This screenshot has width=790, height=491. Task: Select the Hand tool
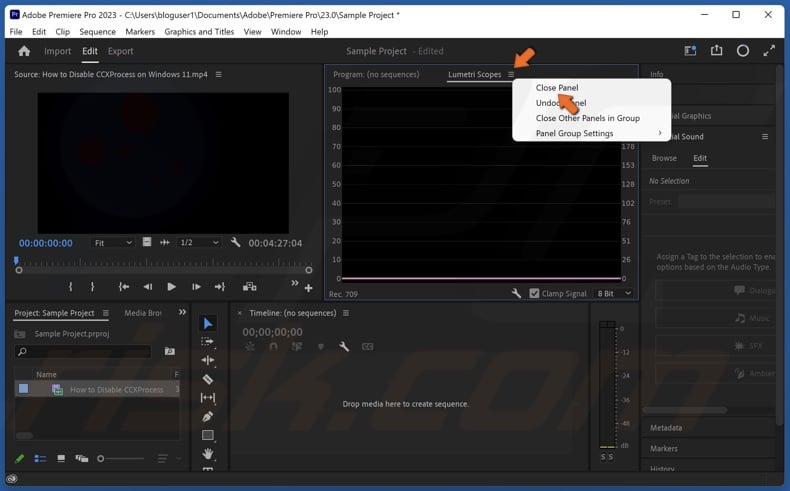208,454
